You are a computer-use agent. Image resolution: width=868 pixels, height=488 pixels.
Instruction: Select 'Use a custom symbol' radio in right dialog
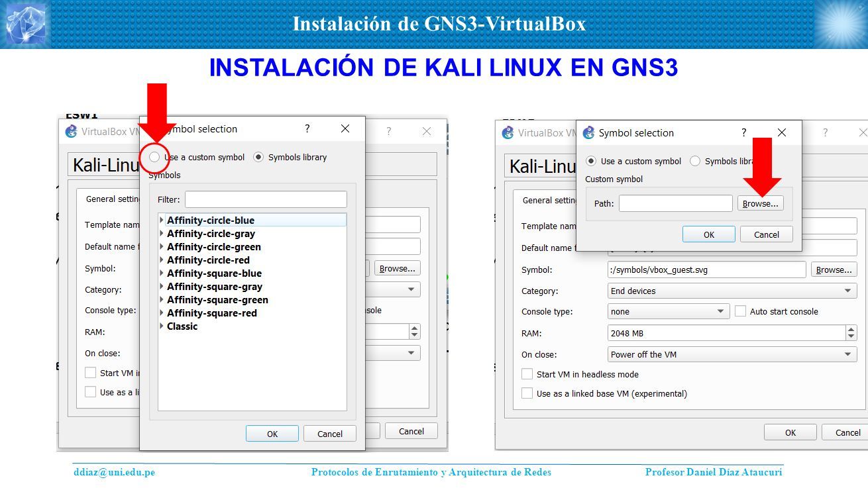[x=591, y=161]
